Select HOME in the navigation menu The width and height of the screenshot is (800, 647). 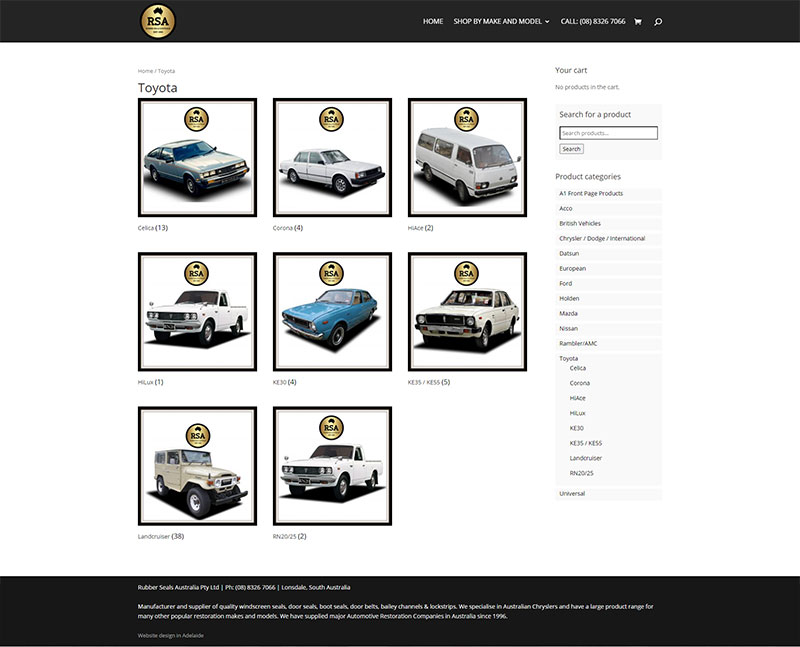pyautogui.click(x=432, y=20)
